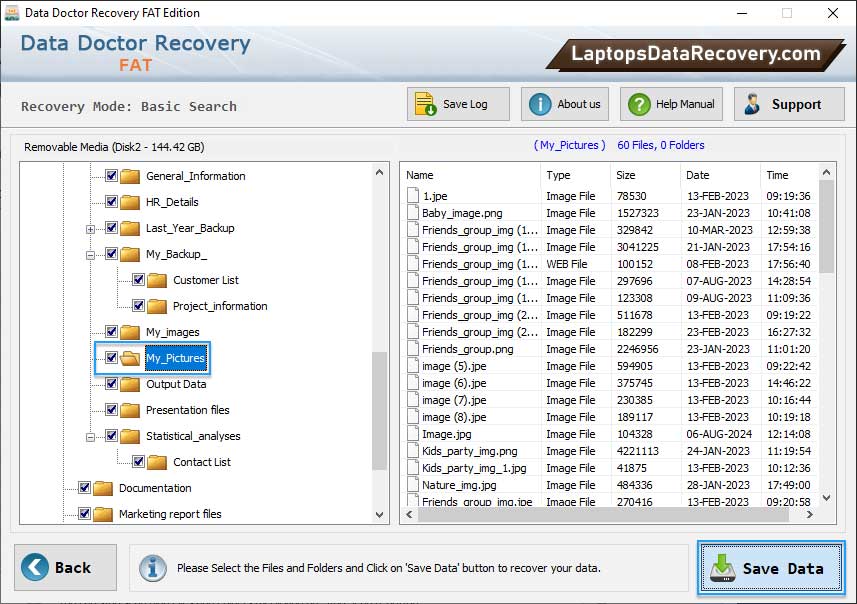The image size is (857, 604).
Task: Click the Save Data drive icon
Action: (x=723, y=568)
